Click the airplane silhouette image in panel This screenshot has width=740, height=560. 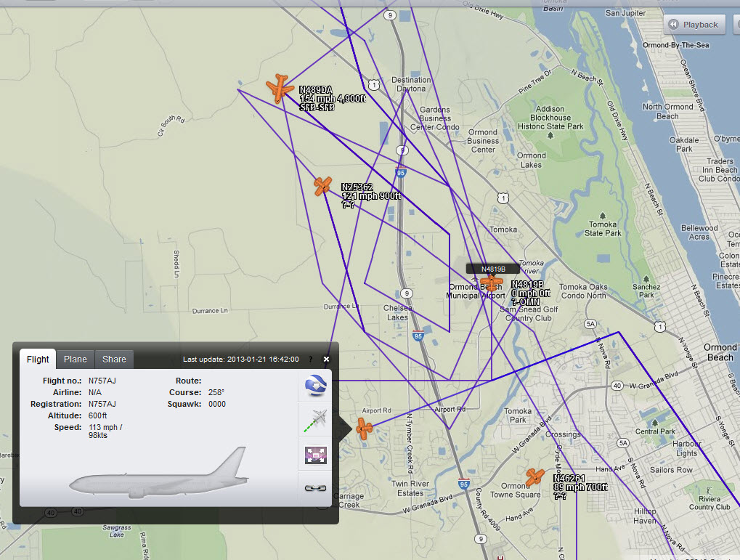(158, 474)
